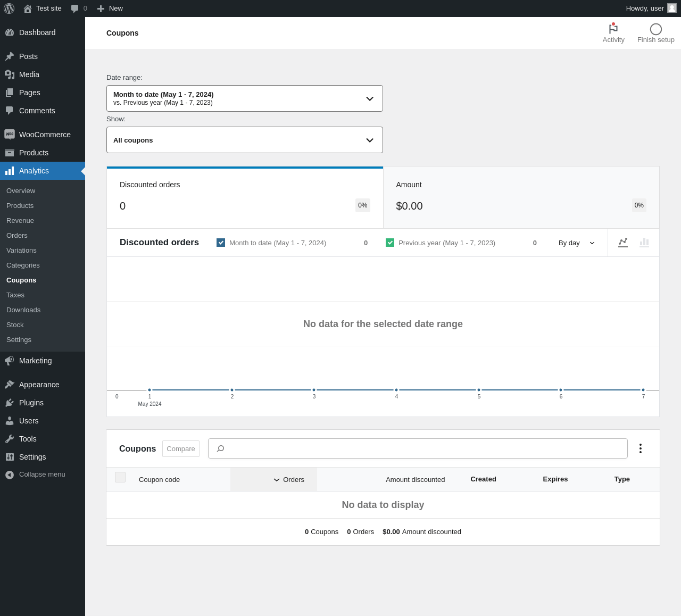Open the By day interval dropdown
The width and height of the screenshot is (681, 616).
point(576,243)
